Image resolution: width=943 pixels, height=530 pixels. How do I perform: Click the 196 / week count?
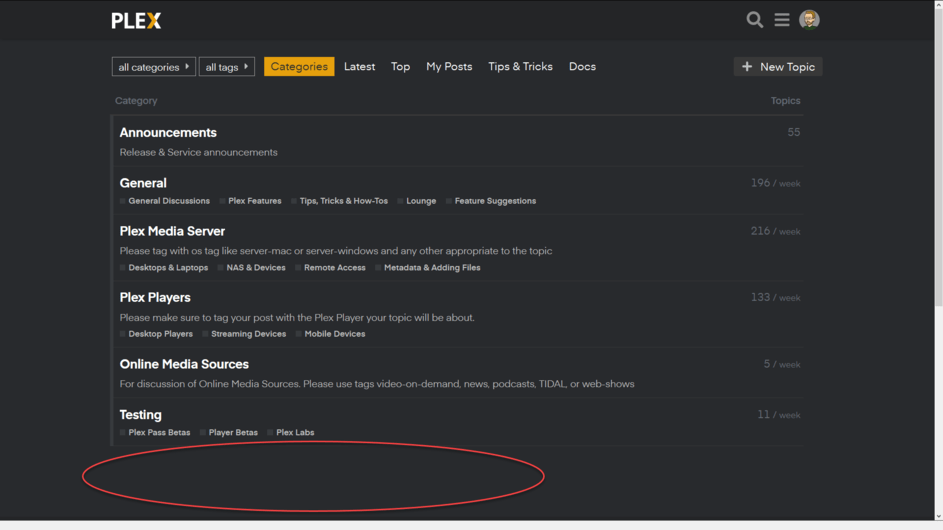pos(775,183)
